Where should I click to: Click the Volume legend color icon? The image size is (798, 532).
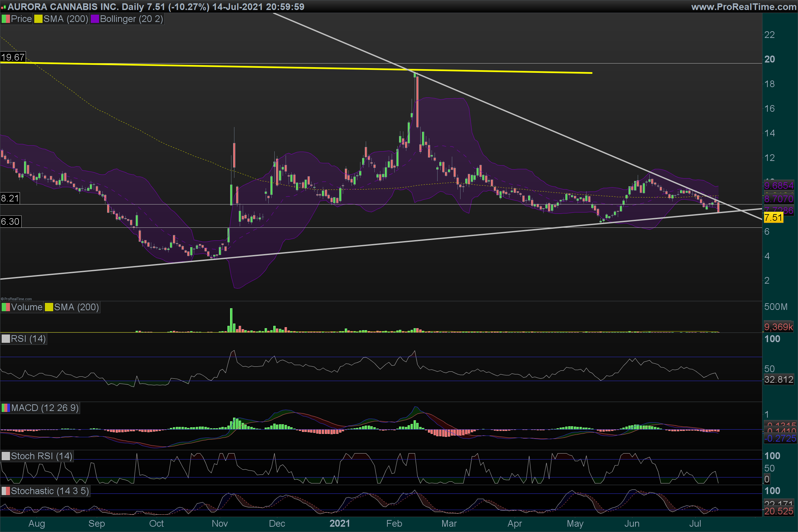pos(6,307)
